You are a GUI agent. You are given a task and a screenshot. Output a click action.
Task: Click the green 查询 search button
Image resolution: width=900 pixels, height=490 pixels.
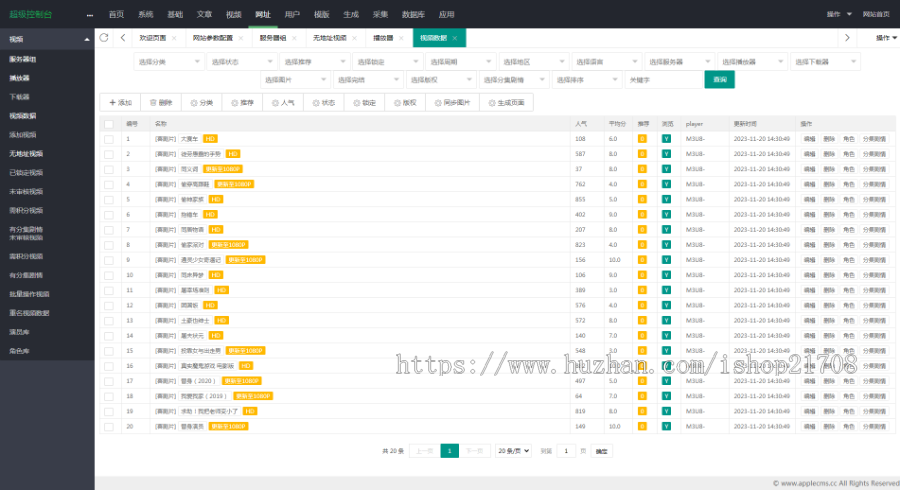pos(720,80)
